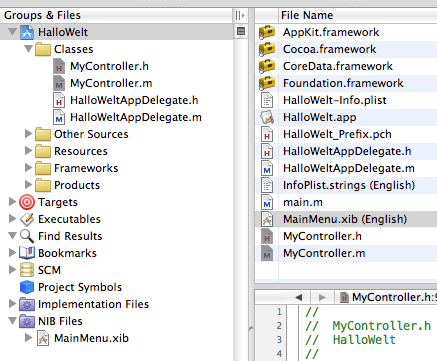Click the Foundation.framework toolbox icon
This screenshot has width=437, height=361.
(x=267, y=83)
